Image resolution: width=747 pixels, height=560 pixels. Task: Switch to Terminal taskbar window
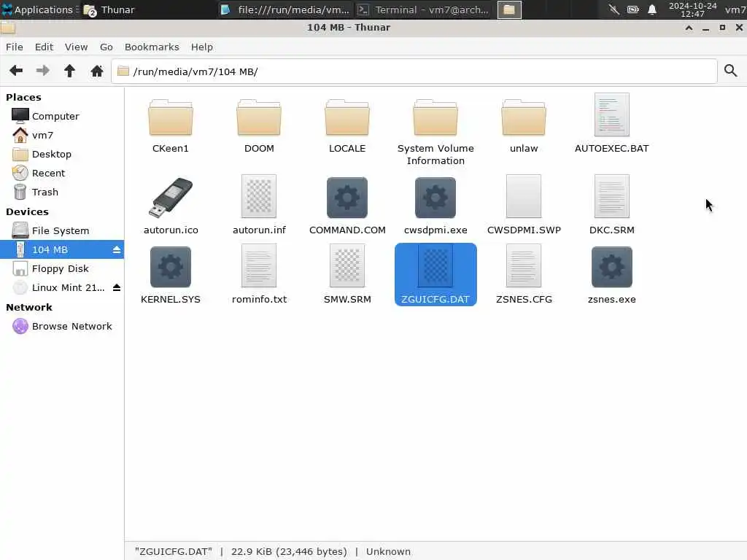click(424, 9)
